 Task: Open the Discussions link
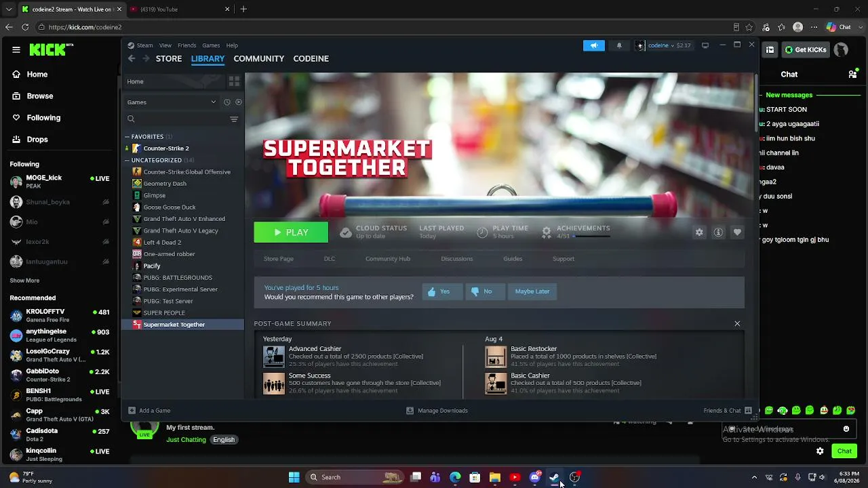[457, 259]
